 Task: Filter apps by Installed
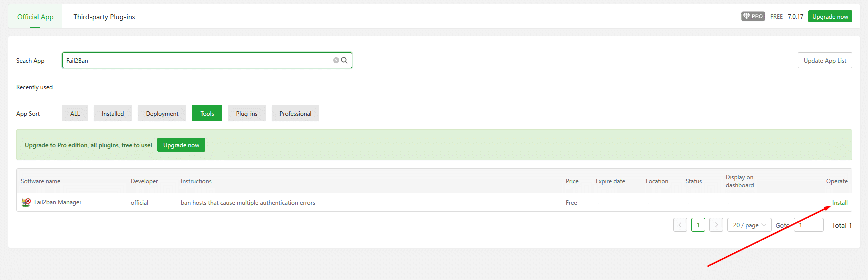click(x=113, y=113)
